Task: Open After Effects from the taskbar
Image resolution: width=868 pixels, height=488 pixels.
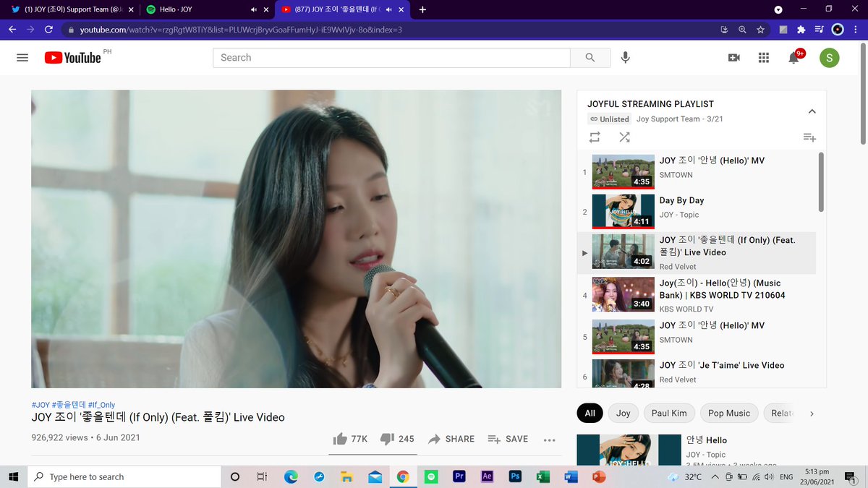Action: click(x=487, y=476)
